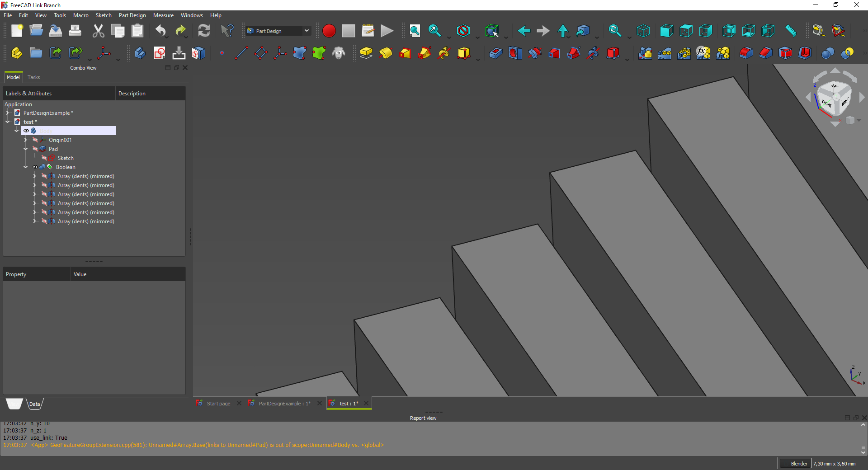
Task: Select the Pad tool
Action: (365, 53)
